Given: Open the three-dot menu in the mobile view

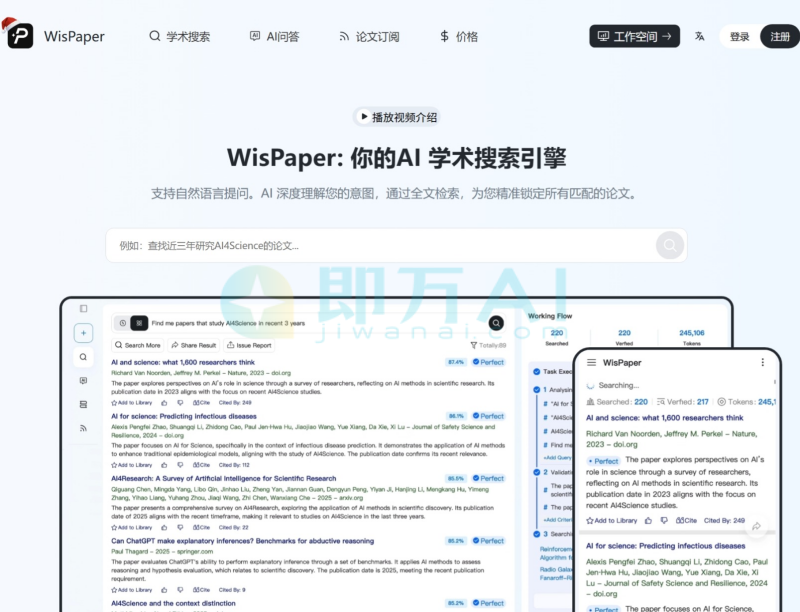Looking at the screenshot, I should 763,363.
